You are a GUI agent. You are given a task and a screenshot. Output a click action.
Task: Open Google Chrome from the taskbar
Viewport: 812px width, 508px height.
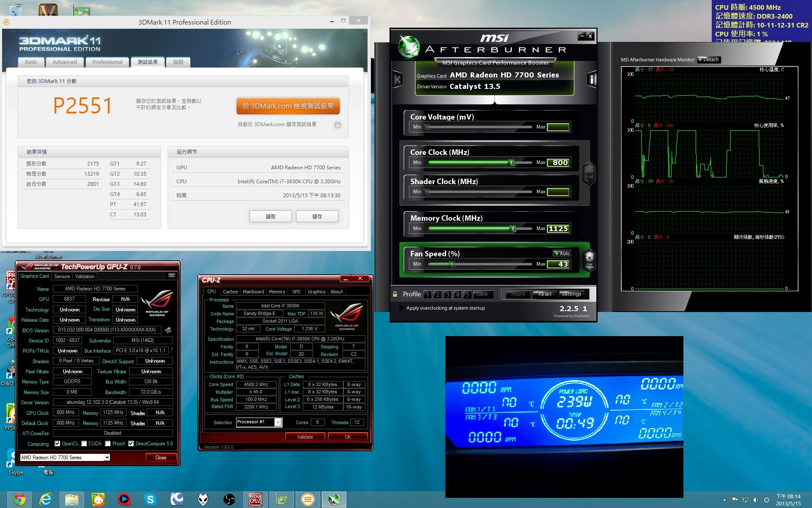[19, 500]
